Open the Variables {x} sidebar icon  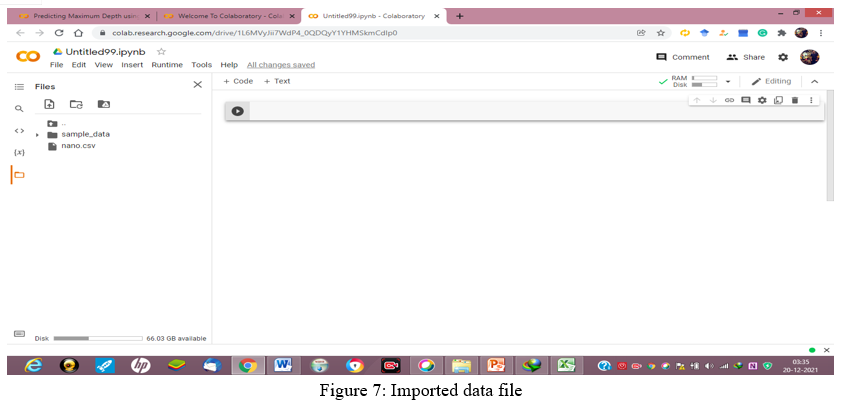(19, 152)
